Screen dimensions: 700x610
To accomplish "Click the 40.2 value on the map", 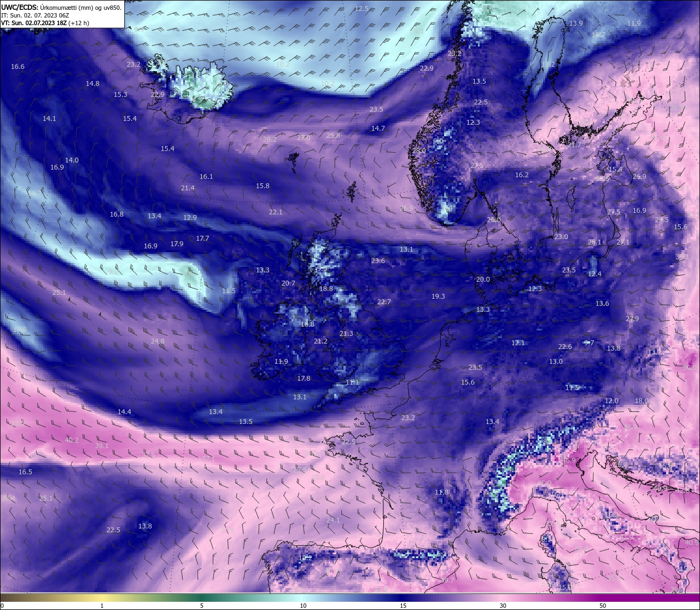I will pyautogui.click(x=72, y=440).
